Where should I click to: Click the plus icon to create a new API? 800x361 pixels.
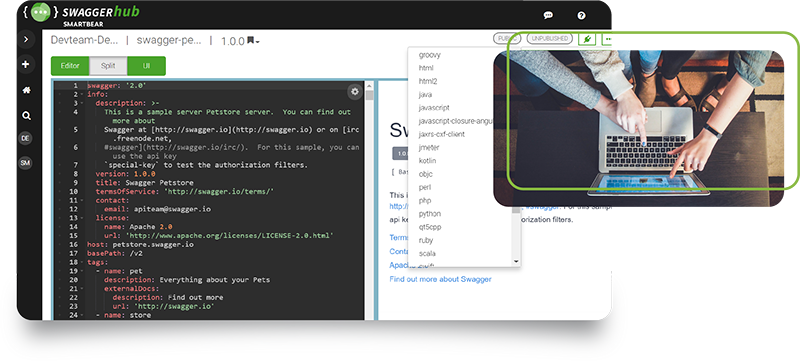(26, 64)
